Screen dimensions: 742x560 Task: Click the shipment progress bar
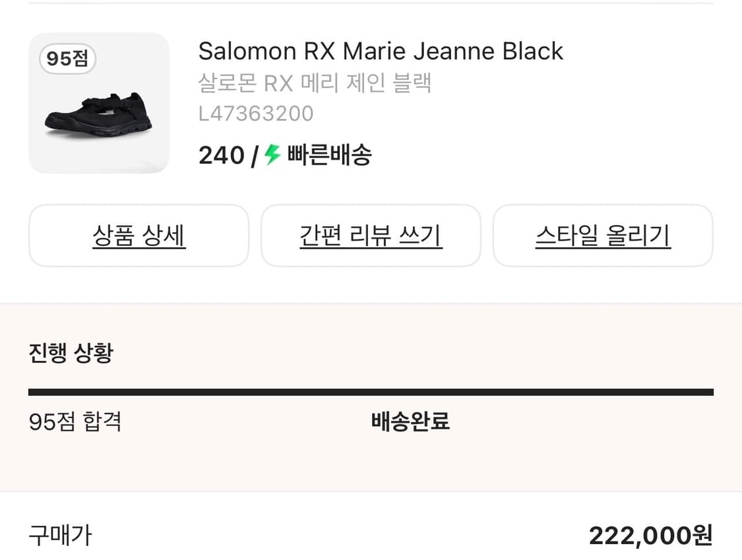[x=371, y=390]
